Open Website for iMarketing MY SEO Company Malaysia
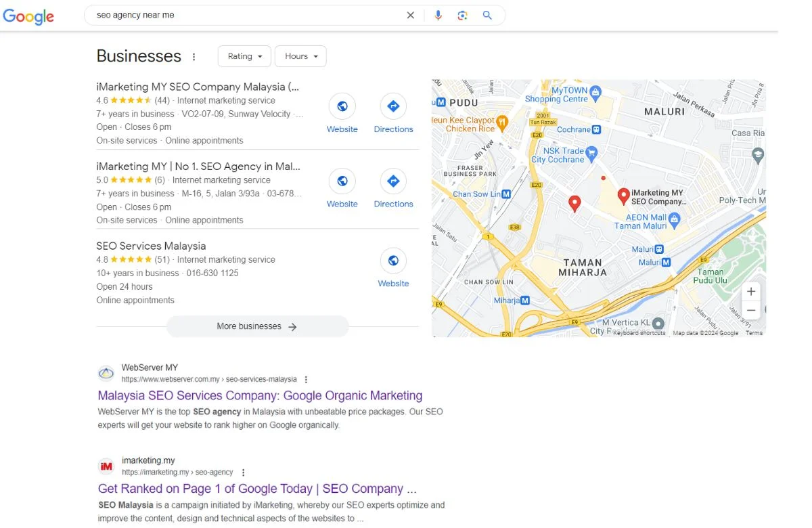This screenshot has width=812, height=528. pyautogui.click(x=342, y=114)
